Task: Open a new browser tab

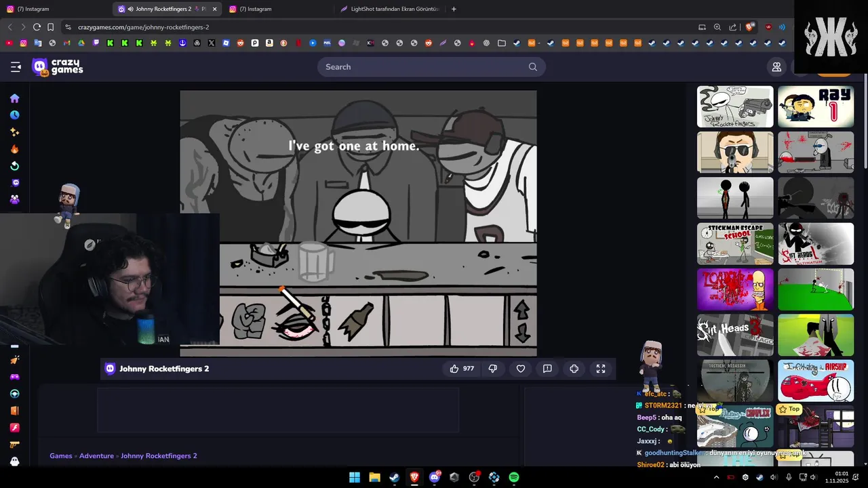Action: 454,9
